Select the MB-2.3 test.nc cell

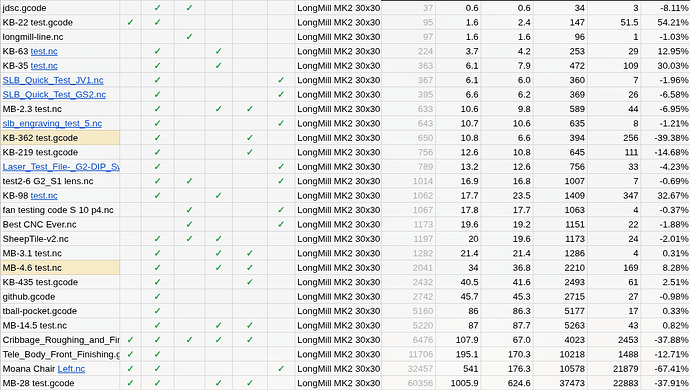(x=60, y=109)
